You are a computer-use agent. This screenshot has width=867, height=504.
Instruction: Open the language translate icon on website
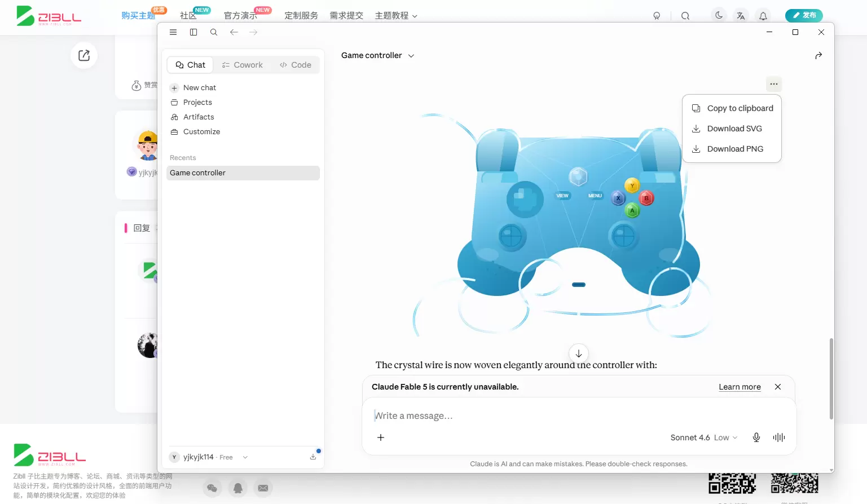(741, 16)
